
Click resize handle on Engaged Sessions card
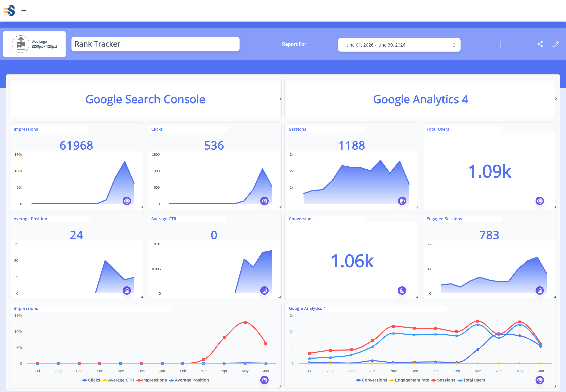(x=555, y=297)
